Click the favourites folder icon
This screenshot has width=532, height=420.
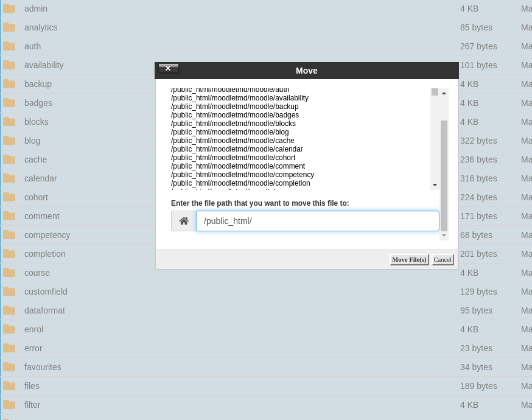tap(9, 367)
